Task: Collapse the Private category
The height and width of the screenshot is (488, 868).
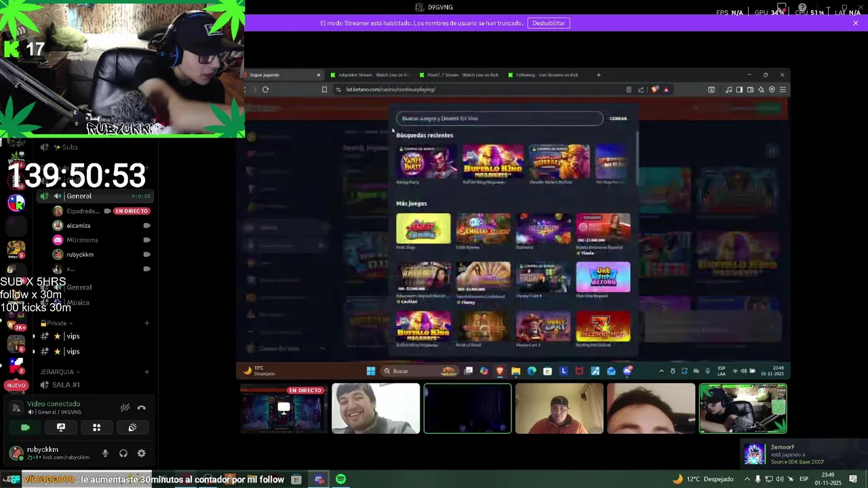Action: 56,323
